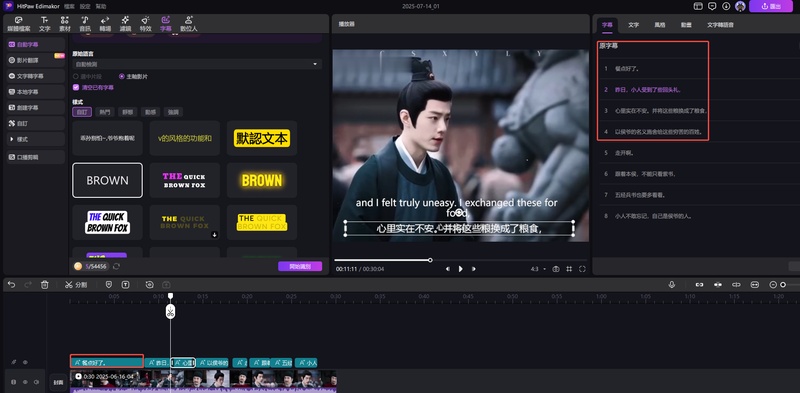Screen dimensions: 800x393
Task: Click the 封面 cover button on video track
Action: click(x=58, y=381)
